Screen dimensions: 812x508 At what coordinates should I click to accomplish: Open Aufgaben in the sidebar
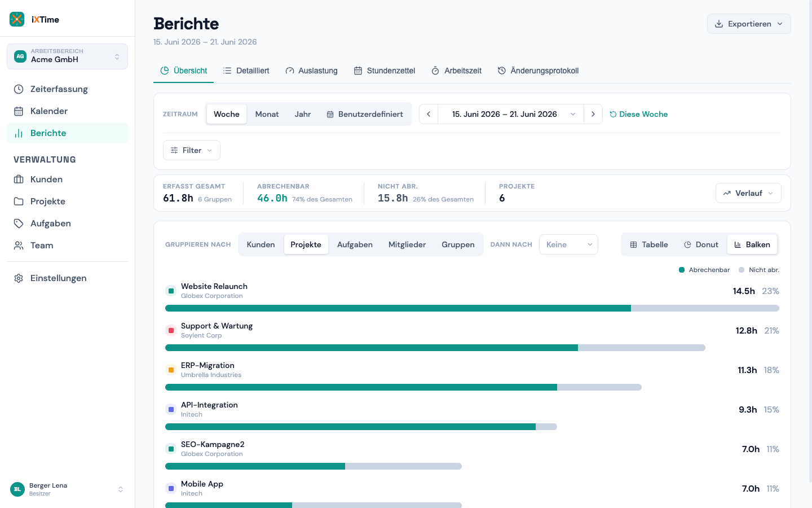pyautogui.click(x=67, y=224)
